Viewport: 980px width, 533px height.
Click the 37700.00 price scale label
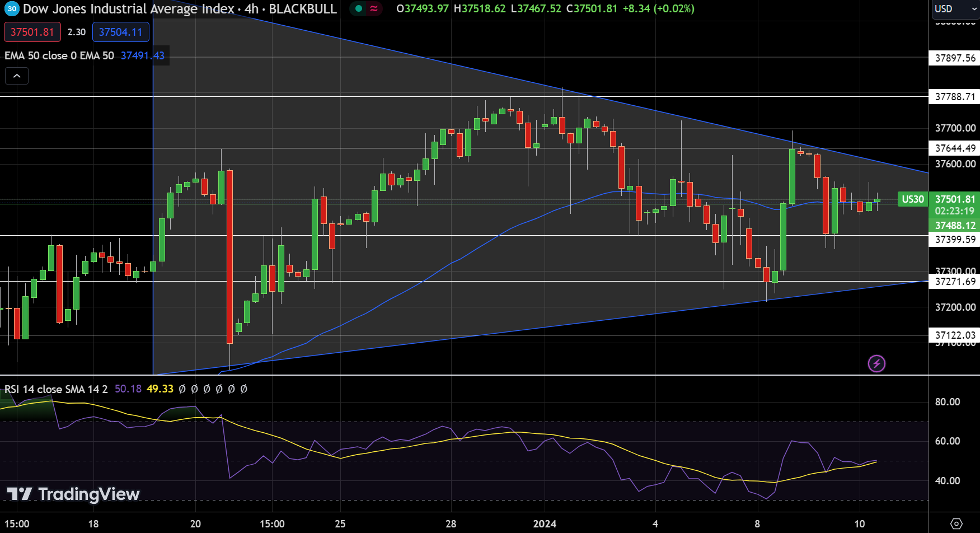click(x=955, y=128)
